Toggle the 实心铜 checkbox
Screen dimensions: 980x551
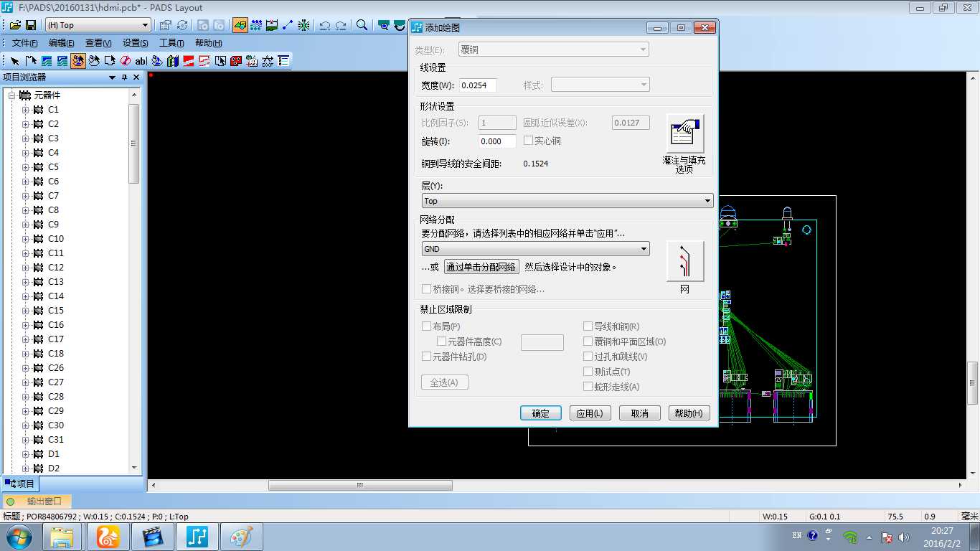tap(528, 141)
